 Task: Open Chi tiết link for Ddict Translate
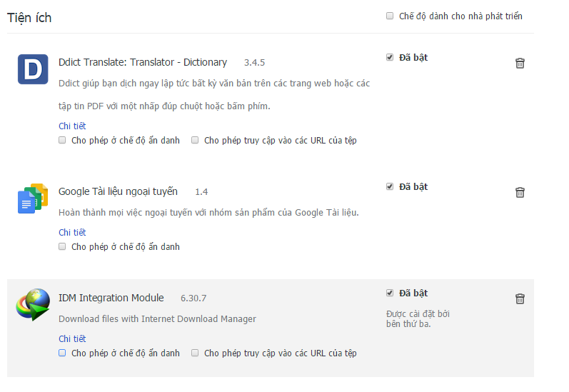[72, 126]
